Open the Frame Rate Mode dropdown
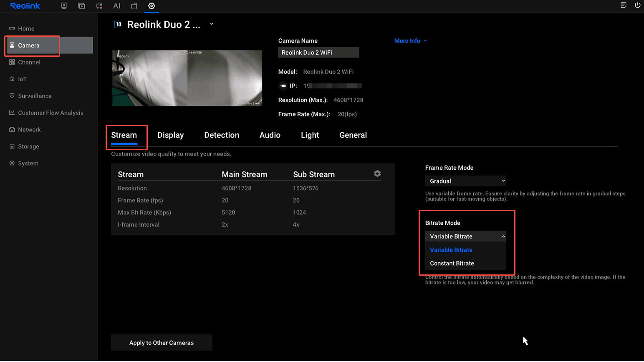 pyautogui.click(x=465, y=181)
